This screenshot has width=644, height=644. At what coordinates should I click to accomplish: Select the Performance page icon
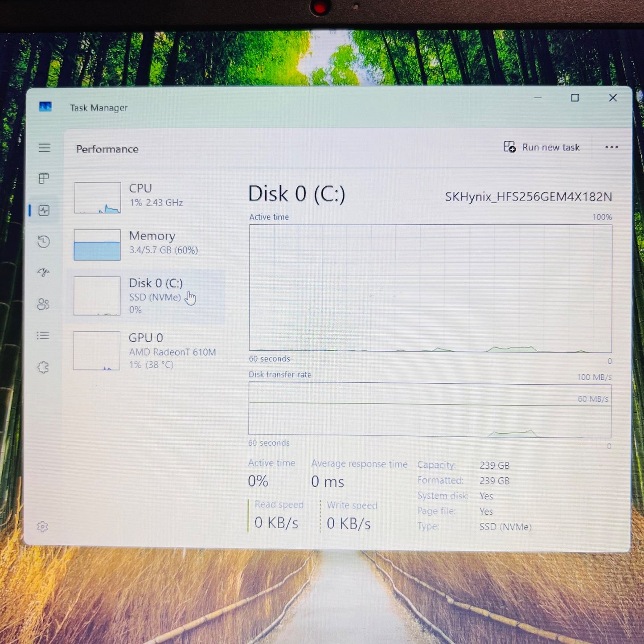click(x=44, y=210)
